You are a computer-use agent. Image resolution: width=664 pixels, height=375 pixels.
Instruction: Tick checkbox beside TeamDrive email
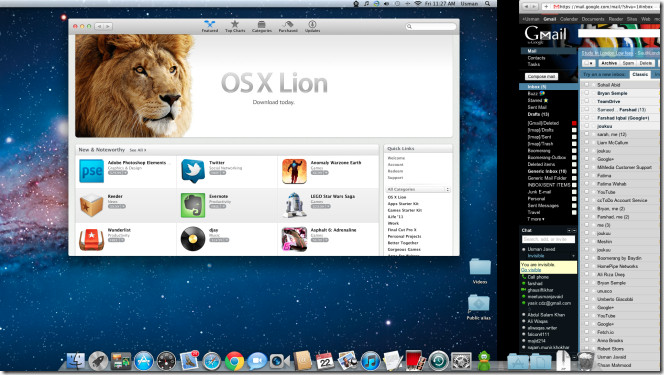[x=587, y=101]
